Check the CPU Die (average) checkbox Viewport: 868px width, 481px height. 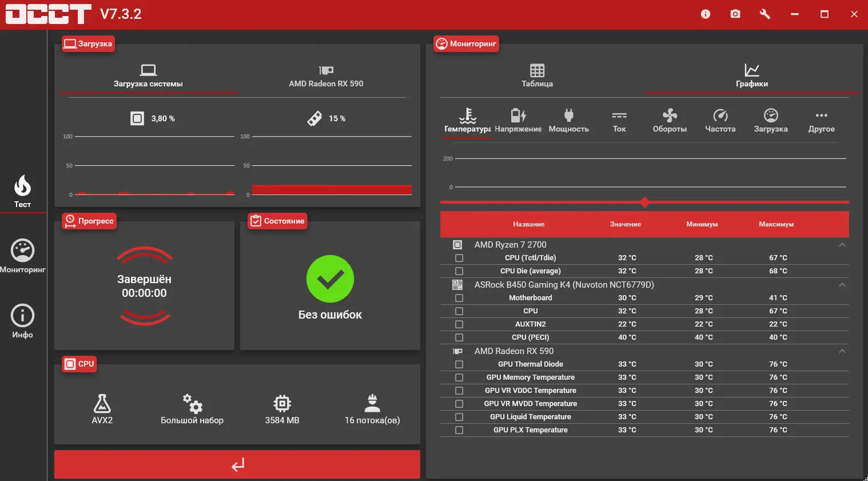pos(459,271)
